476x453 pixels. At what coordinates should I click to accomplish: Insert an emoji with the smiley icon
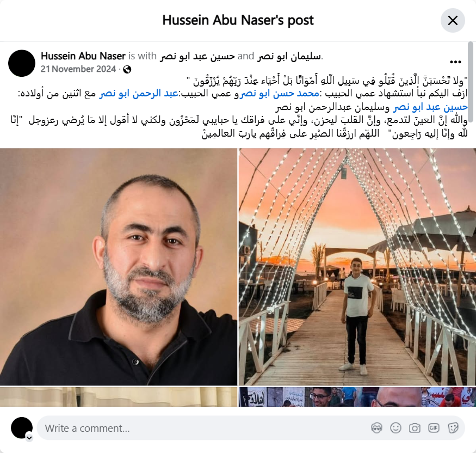[x=395, y=428]
